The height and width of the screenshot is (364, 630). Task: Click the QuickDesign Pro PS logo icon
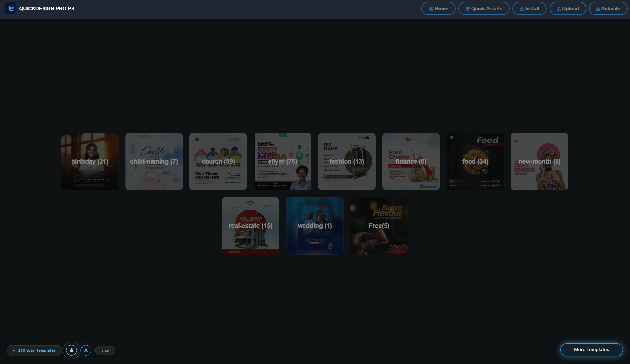[11, 8]
